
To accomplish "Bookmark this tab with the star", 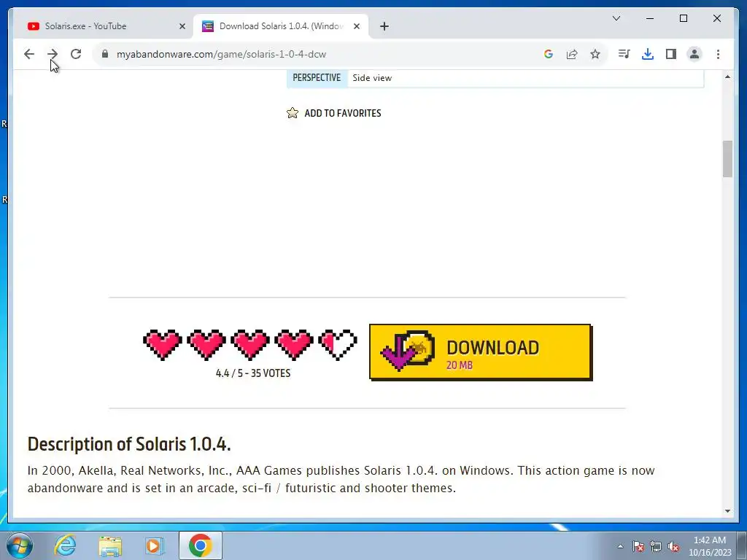I will tap(595, 54).
